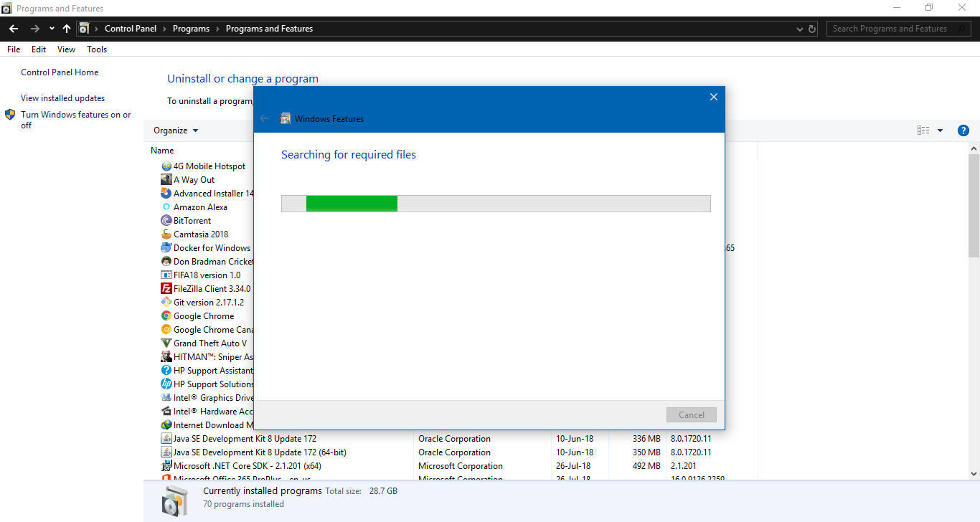The width and height of the screenshot is (980, 522).
Task: Open the view options dropdown arrow
Action: coord(941,130)
